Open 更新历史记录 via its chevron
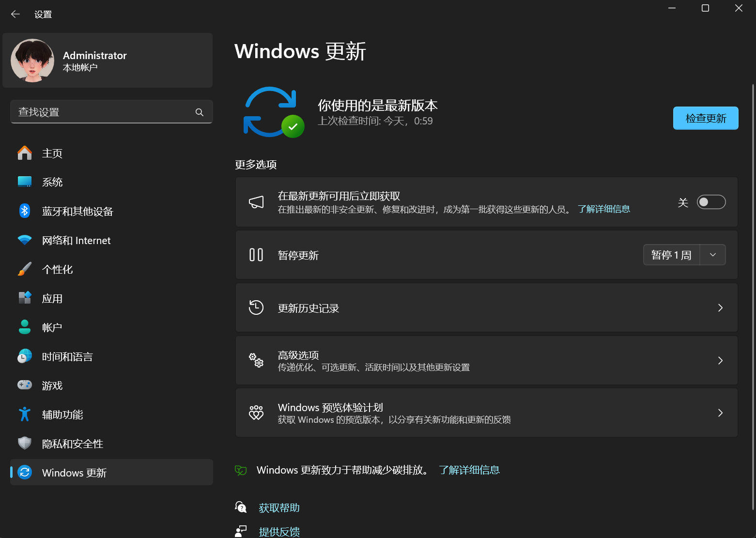This screenshot has height=538, width=756. click(x=720, y=307)
